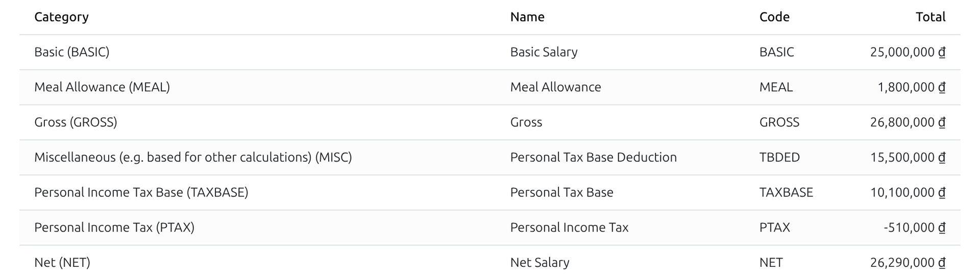Select the Gross (GROSS) category row
This screenshot has height=277, width=980.
click(490, 122)
